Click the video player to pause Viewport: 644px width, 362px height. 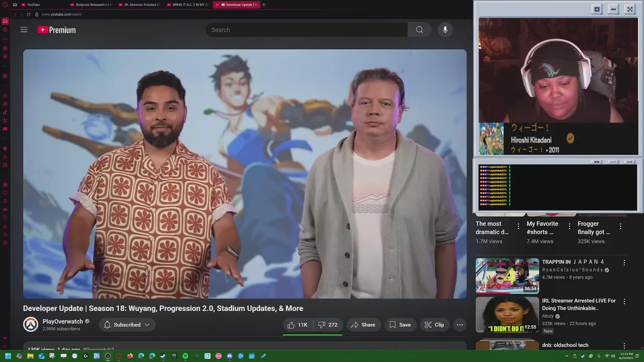tap(245, 173)
